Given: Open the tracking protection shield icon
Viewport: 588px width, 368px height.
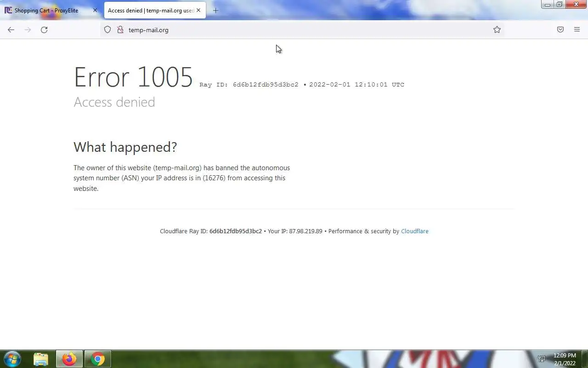Looking at the screenshot, I should point(107,30).
